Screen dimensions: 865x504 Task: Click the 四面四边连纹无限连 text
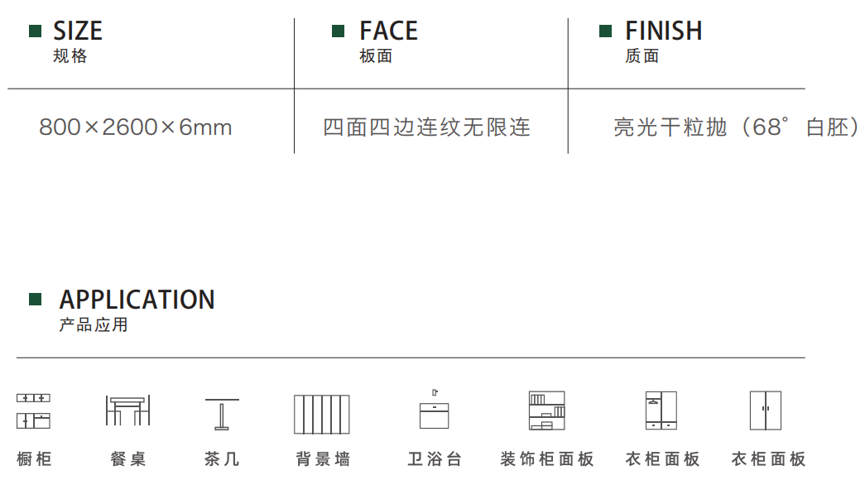click(x=426, y=127)
